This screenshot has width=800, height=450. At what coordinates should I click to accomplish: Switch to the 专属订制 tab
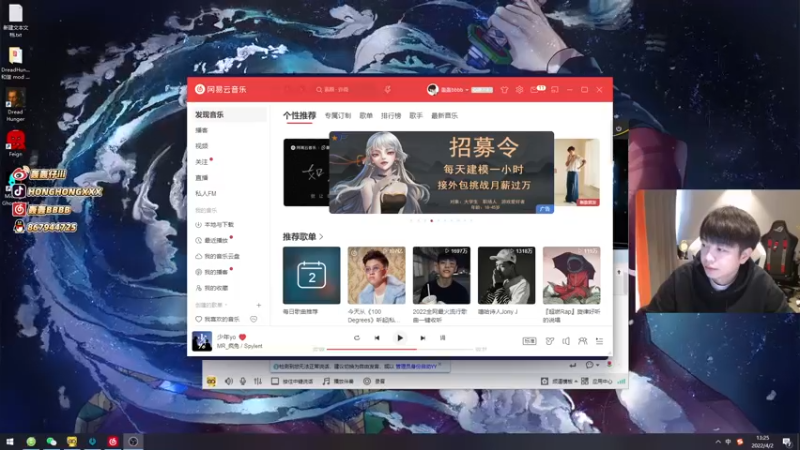click(x=338, y=116)
